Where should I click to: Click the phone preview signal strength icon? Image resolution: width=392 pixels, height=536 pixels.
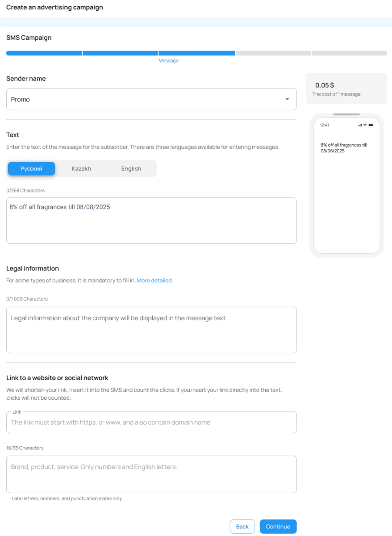click(x=359, y=125)
